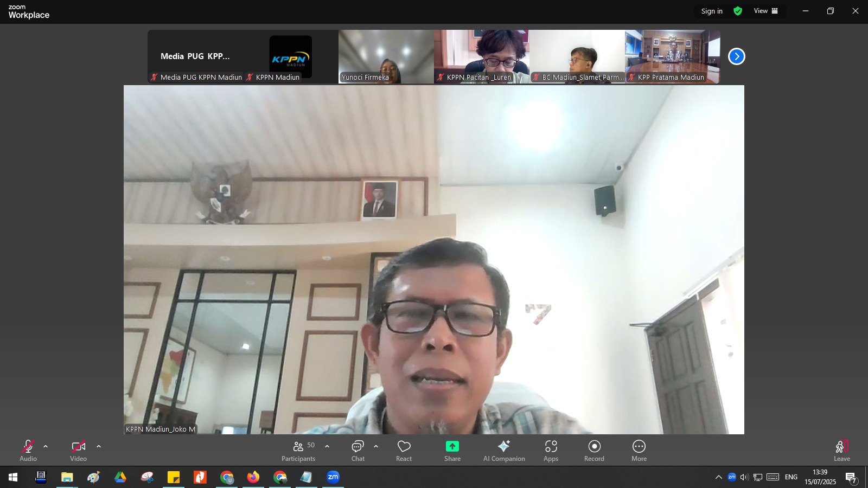
Task: Open AI Companion
Action: pos(504,451)
